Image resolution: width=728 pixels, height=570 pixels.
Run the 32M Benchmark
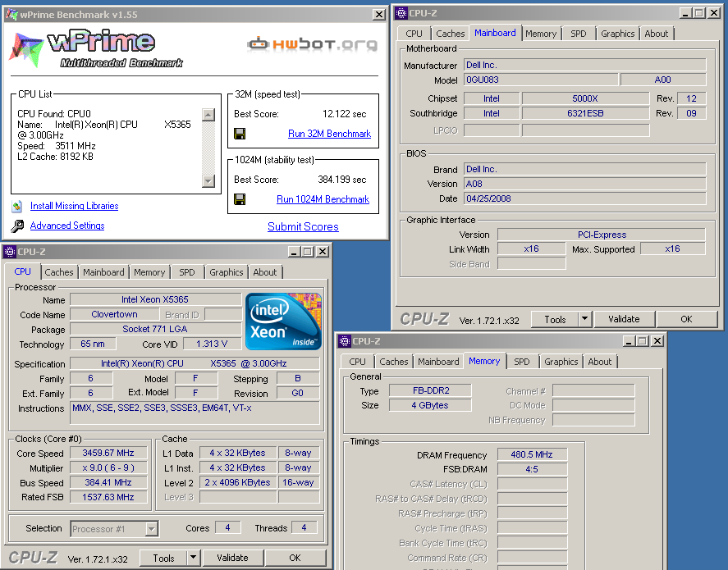pyautogui.click(x=329, y=134)
